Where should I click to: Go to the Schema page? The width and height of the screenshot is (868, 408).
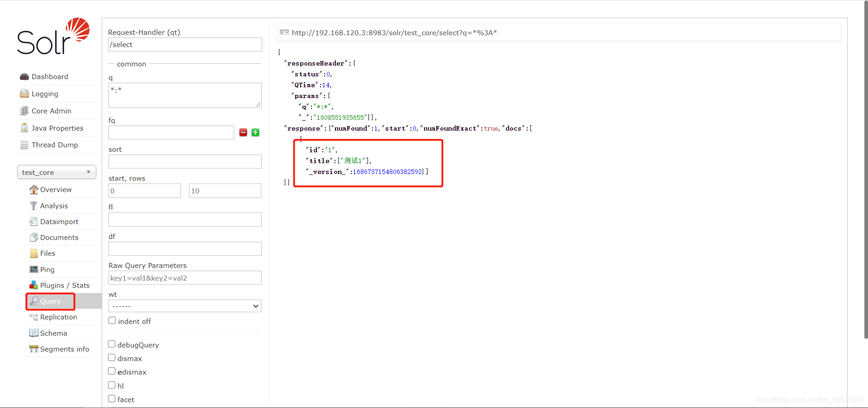click(x=53, y=333)
